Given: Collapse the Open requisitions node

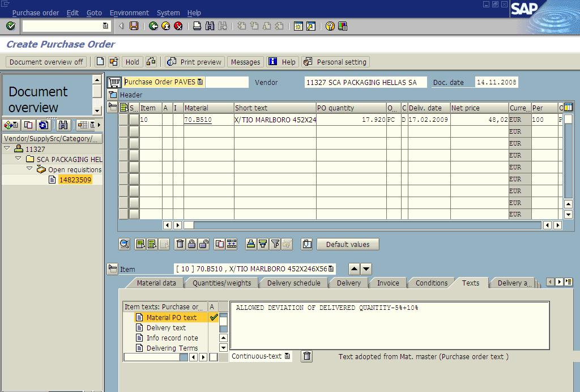Looking at the screenshot, I should [29, 169].
